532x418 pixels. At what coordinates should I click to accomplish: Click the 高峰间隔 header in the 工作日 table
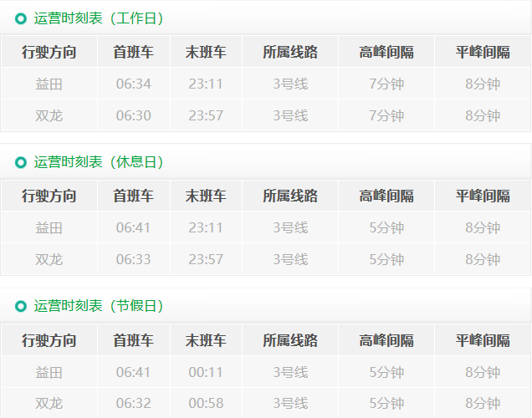pos(386,53)
